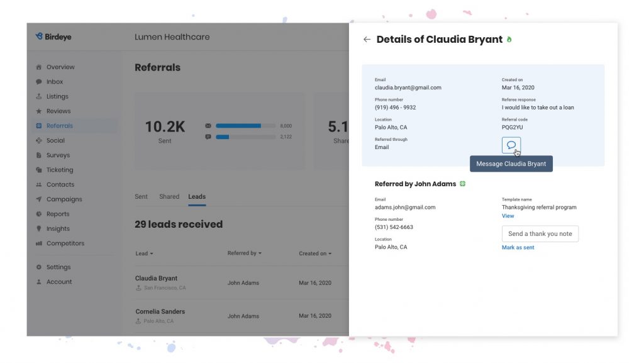Click John Adams in Claudia Bryant row
This screenshot has width=644, height=363.
tap(243, 283)
